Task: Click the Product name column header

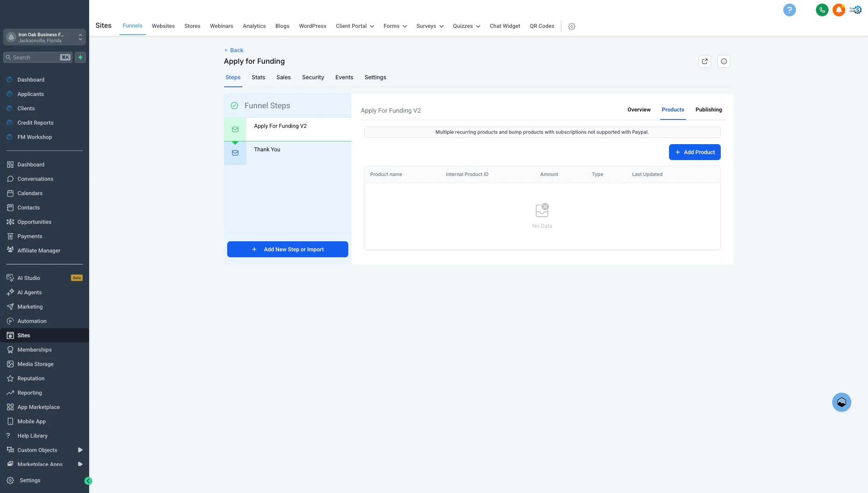Action: pos(386,174)
